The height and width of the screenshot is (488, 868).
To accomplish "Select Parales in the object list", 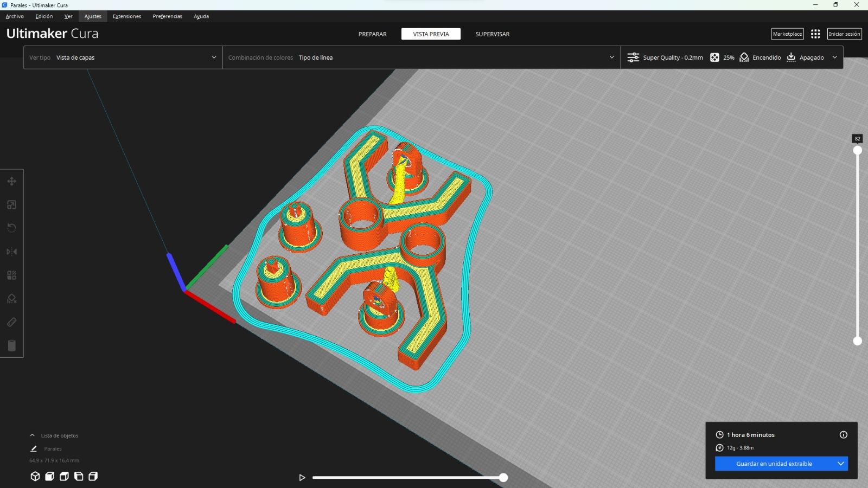I will pyautogui.click(x=53, y=449).
